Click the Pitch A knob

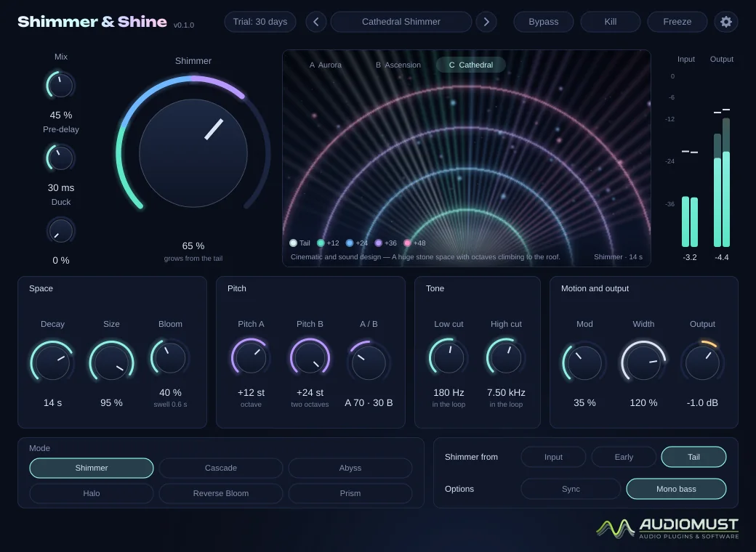pos(251,357)
